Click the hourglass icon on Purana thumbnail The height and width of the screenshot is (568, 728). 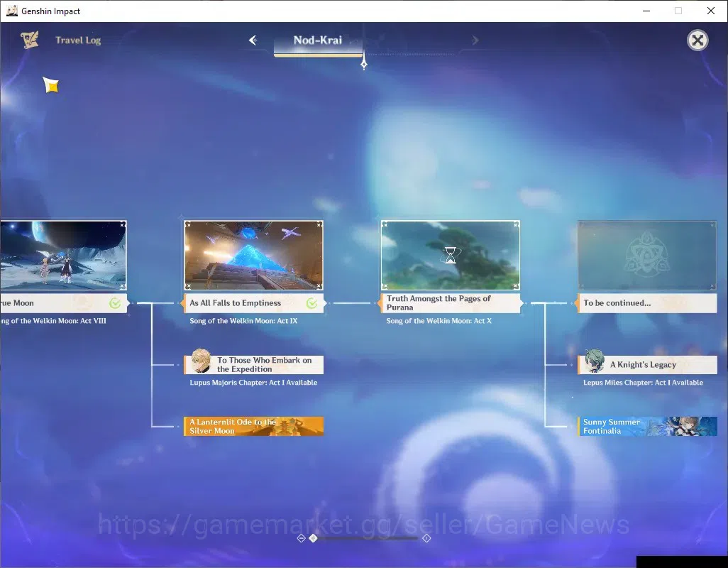click(451, 256)
